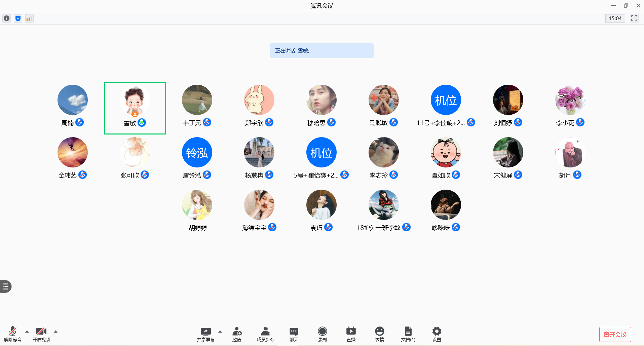The image size is (644, 346).
Task: Open network status bars icon
Action: (x=29, y=18)
